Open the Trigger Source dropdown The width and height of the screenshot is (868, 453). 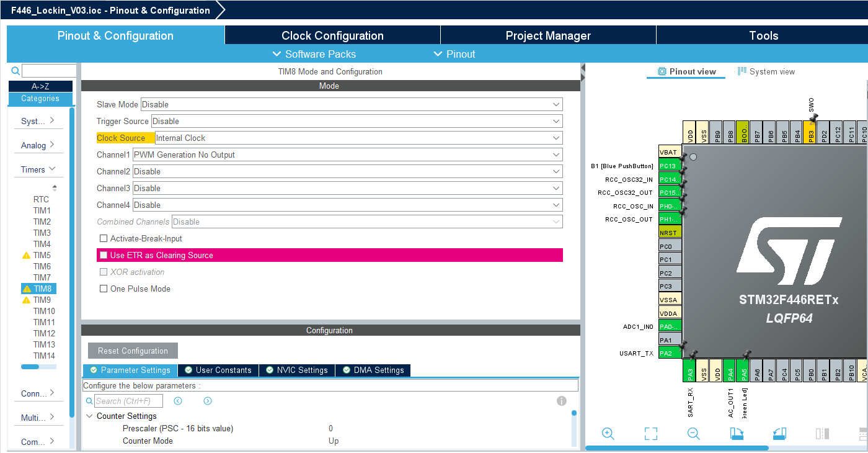(x=356, y=121)
